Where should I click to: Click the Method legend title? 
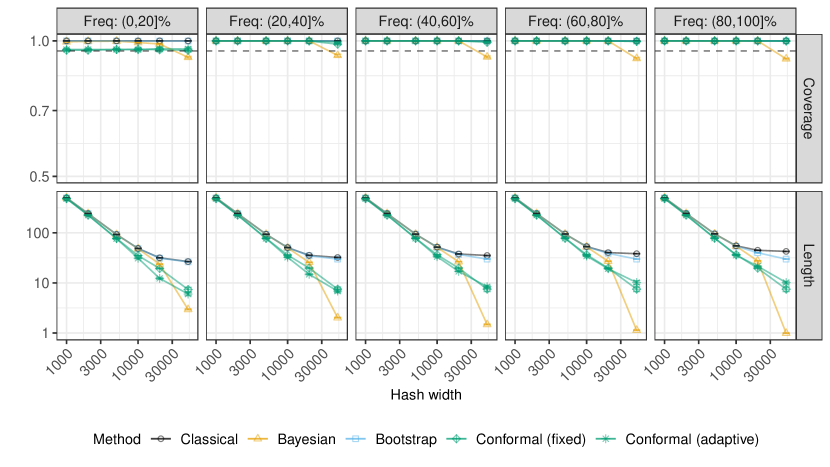coord(115,439)
